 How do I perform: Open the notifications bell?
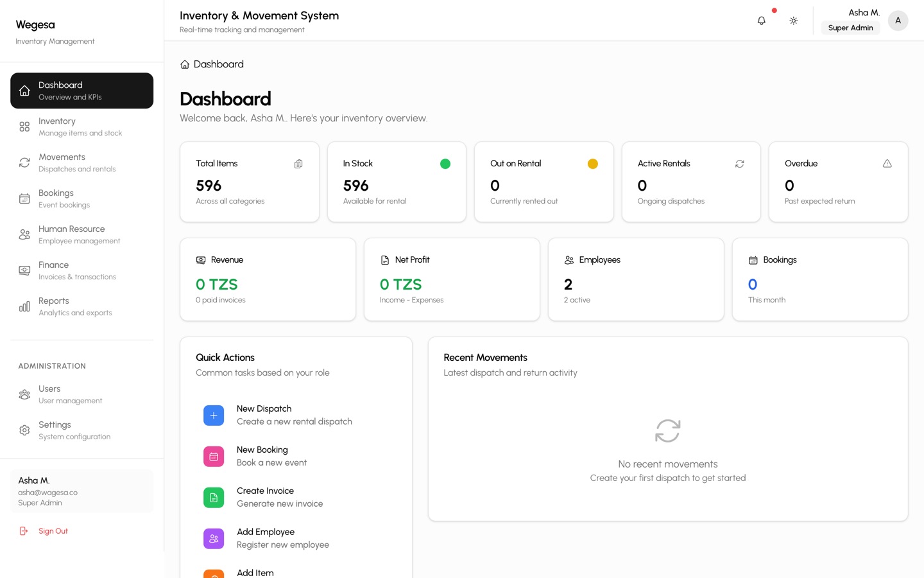click(x=762, y=21)
